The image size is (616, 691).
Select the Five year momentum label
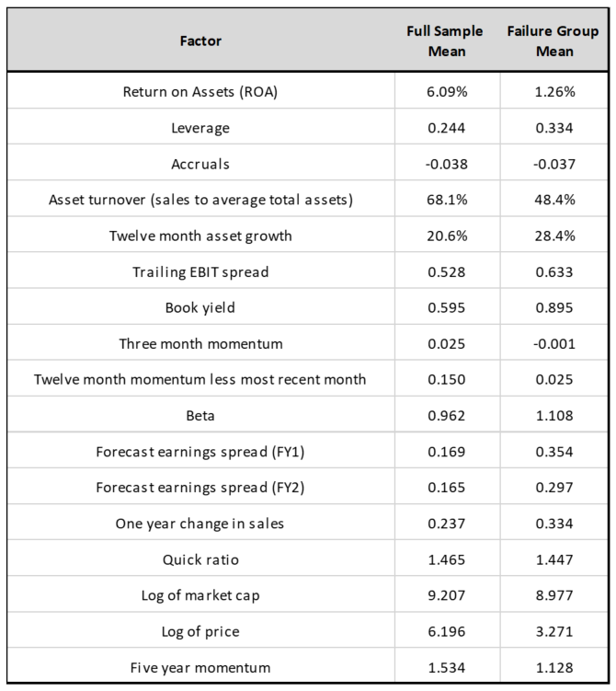pyautogui.click(x=200, y=667)
